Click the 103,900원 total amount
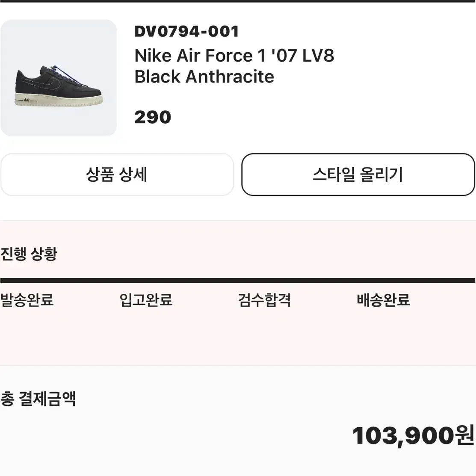 [x=413, y=436]
